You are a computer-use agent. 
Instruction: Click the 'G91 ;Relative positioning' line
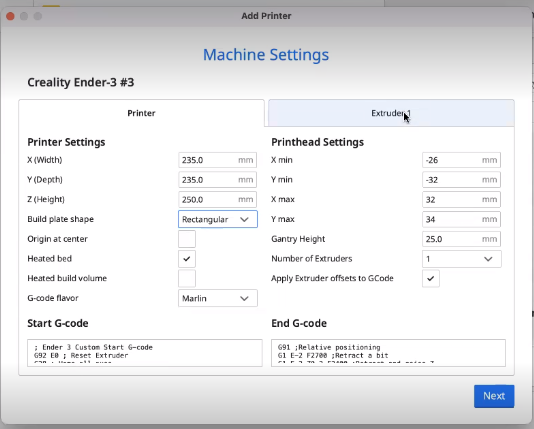(329, 347)
